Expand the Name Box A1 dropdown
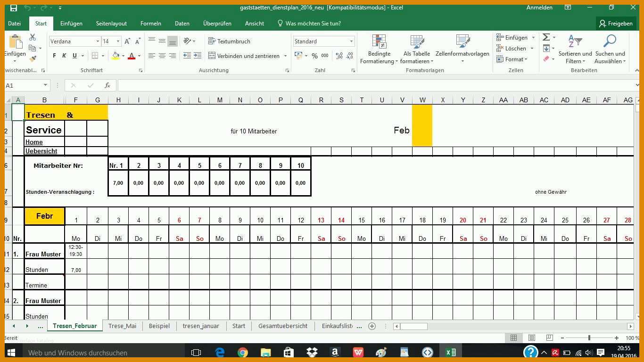This screenshot has height=362, width=644. (45, 85)
